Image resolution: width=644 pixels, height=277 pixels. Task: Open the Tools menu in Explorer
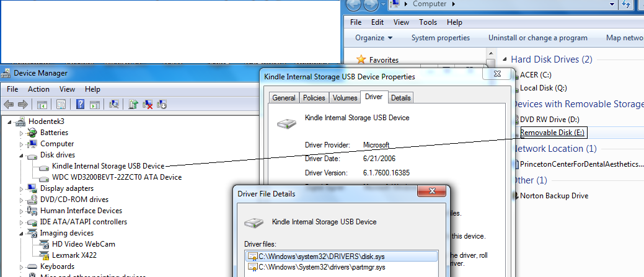point(428,22)
